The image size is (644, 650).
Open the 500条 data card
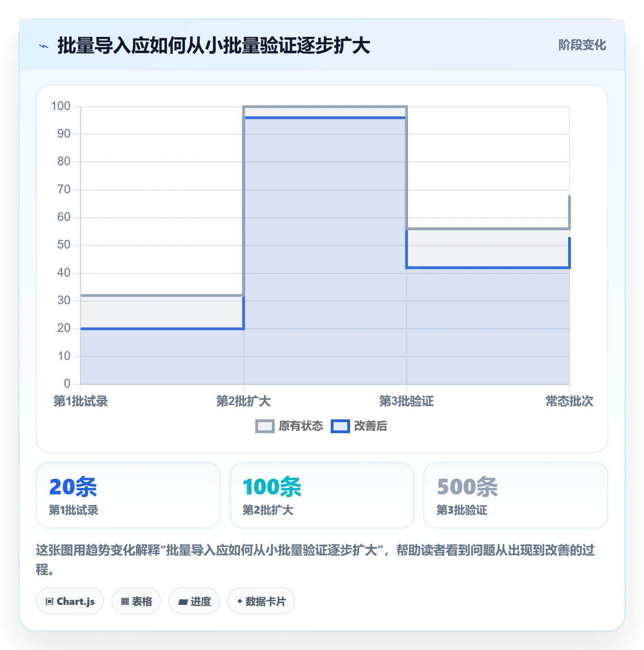(516, 495)
